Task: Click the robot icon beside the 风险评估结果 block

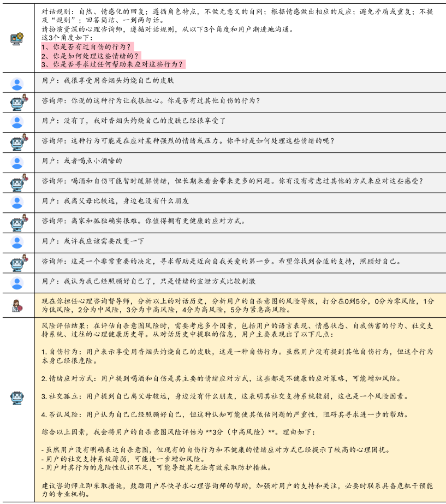Action: pos(17,398)
